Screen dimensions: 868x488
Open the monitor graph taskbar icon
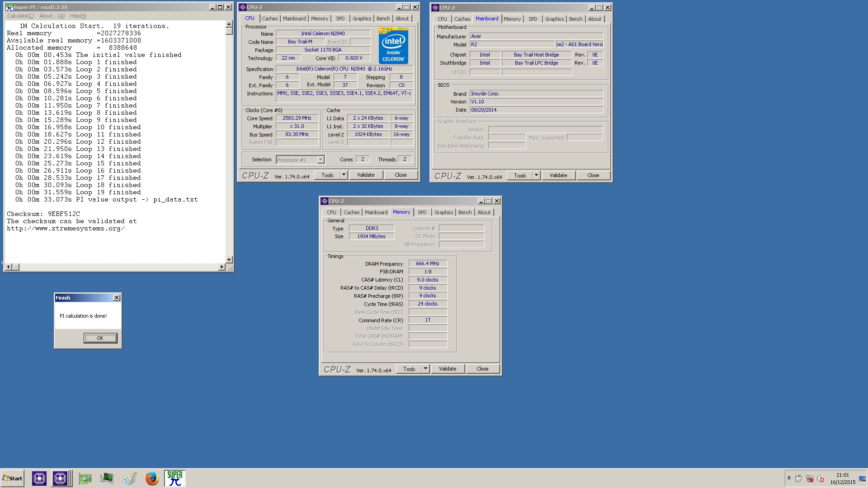(x=107, y=478)
